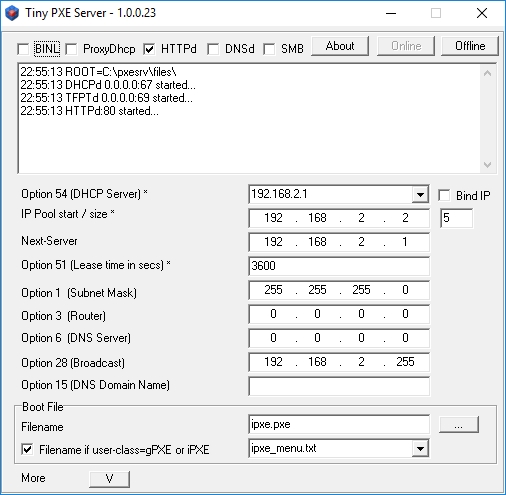Tick the SMB checkbox
The height and width of the screenshot is (495, 506).
269,49
